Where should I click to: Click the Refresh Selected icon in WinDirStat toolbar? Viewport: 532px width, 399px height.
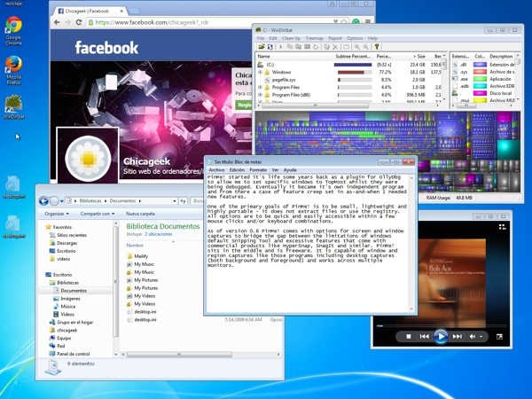coord(316,47)
